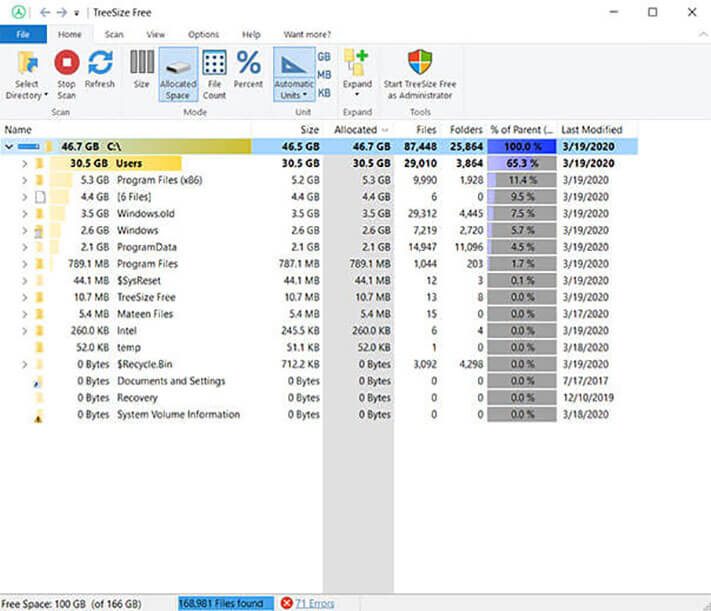Click the Free Space status text
The height and width of the screenshot is (611, 711).
click(71, 604)
